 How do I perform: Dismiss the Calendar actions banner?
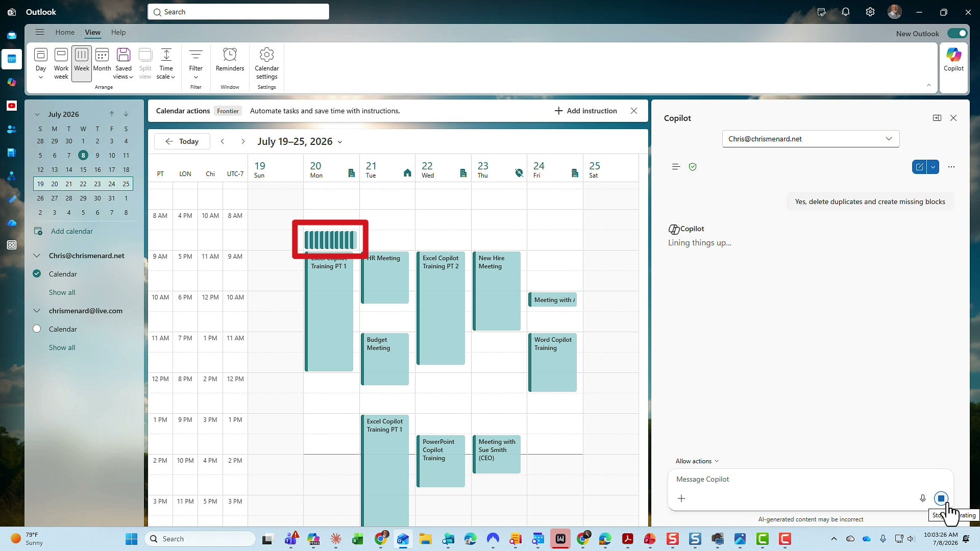(x=633, y=111)
